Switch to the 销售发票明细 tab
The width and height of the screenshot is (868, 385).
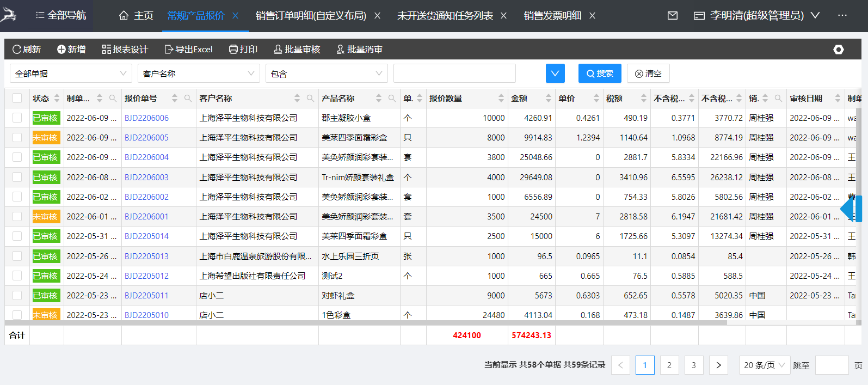(x=552, y=16)
